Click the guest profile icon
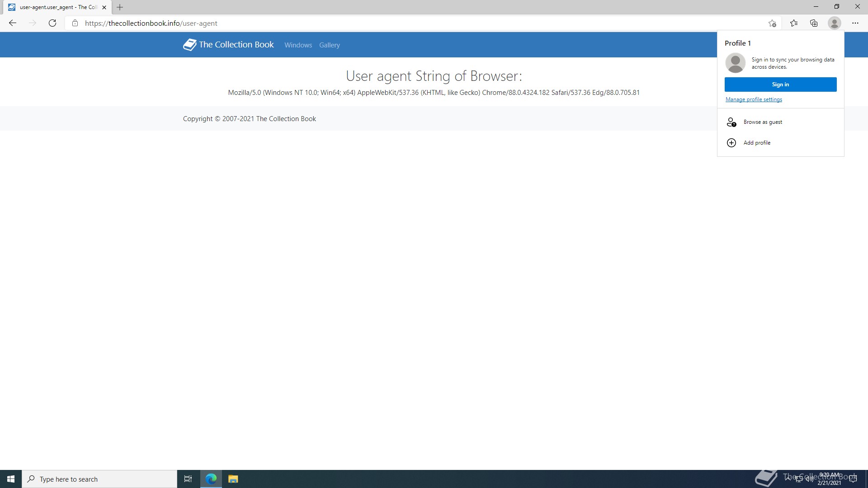The image size is (868, 488). coord(731,122)
